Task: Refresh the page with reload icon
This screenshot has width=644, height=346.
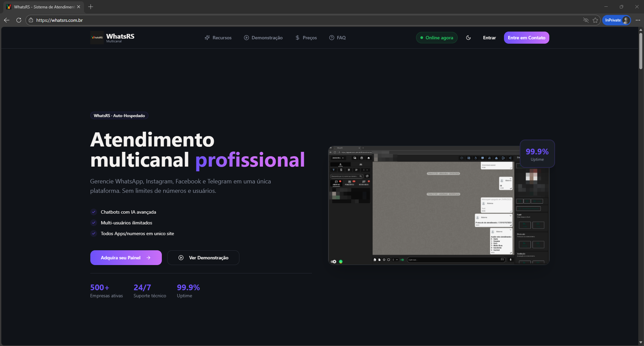Action: click(x=19, y=20)
